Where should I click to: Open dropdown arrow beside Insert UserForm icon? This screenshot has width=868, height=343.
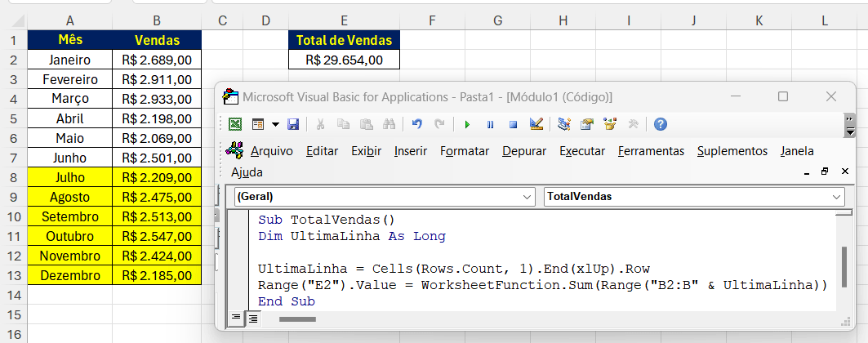click(x=275, y=124)
